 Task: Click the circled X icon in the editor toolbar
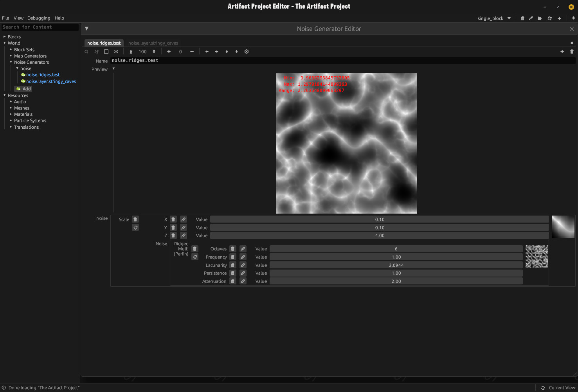[x=247, y=52]
